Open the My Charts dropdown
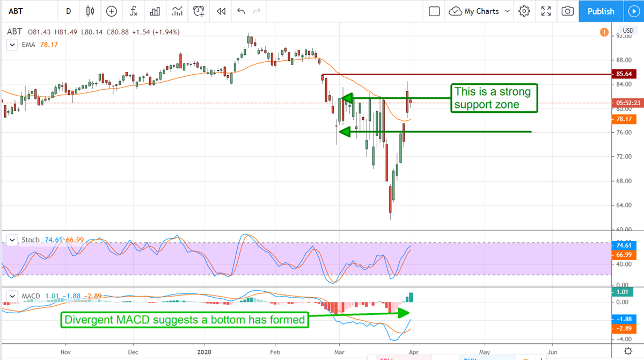Viewport: 644px width, 360px height. click(x=480, y=11)
